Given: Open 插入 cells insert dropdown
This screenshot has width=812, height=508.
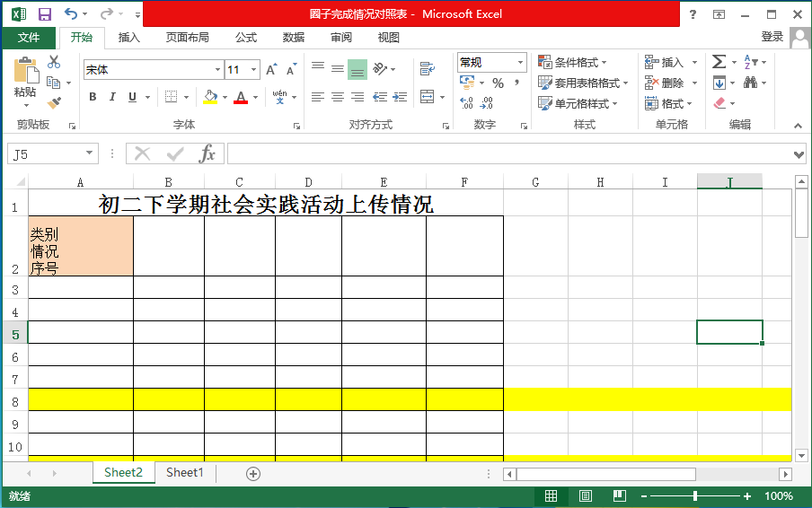Looking at the screenshot, I should point(671,62).
